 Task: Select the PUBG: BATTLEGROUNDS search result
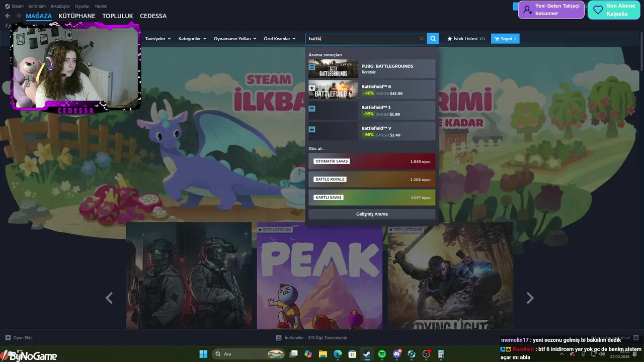(x=372, y=69)
